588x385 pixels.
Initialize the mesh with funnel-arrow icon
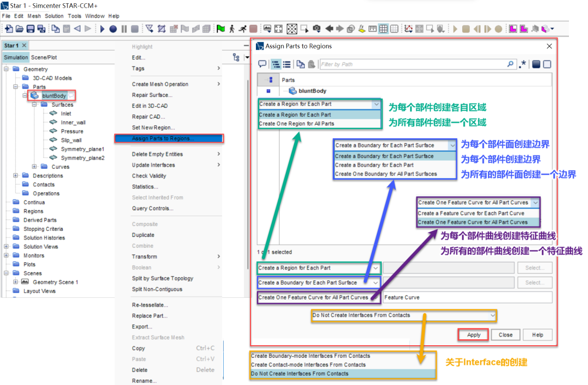tap(150, 28)
